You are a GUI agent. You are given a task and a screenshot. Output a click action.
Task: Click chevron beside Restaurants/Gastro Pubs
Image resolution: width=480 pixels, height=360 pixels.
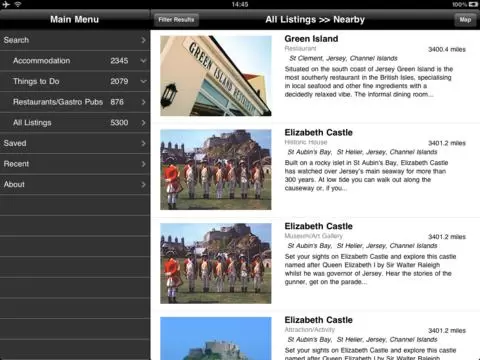coord(143,102)
